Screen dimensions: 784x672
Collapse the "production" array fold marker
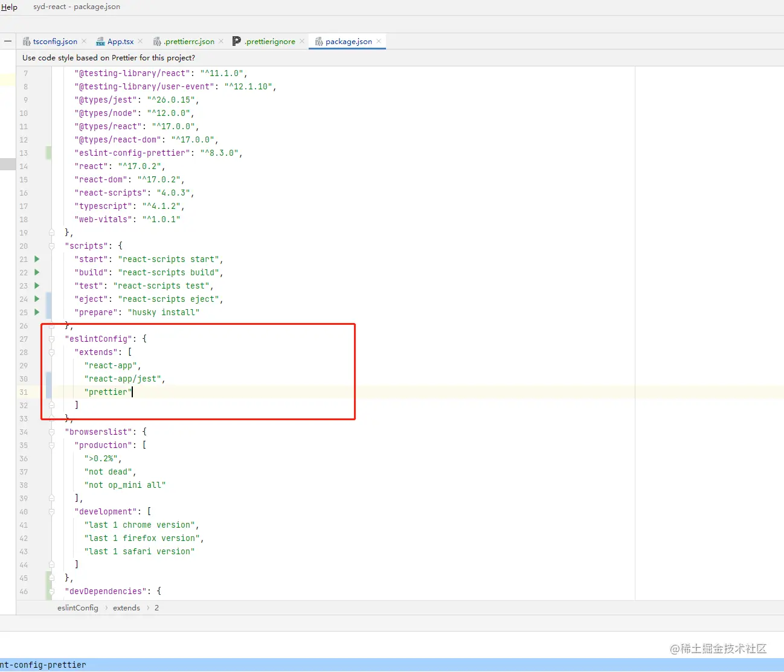pos(51,445)
